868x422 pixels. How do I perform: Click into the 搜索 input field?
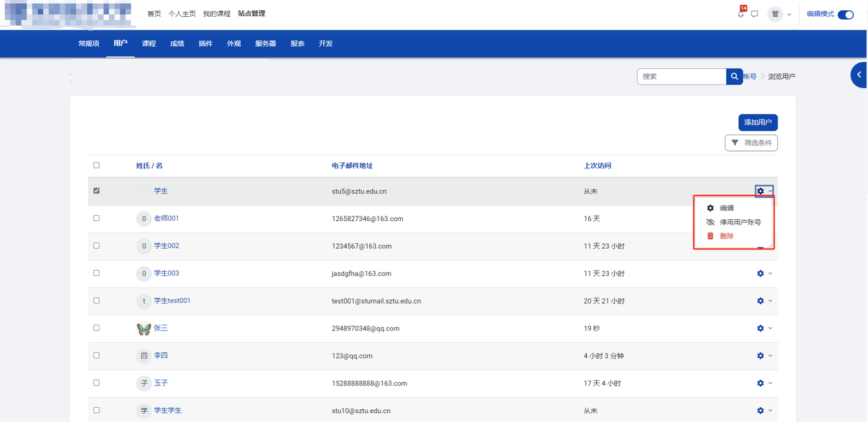click(x=681, y=76)
